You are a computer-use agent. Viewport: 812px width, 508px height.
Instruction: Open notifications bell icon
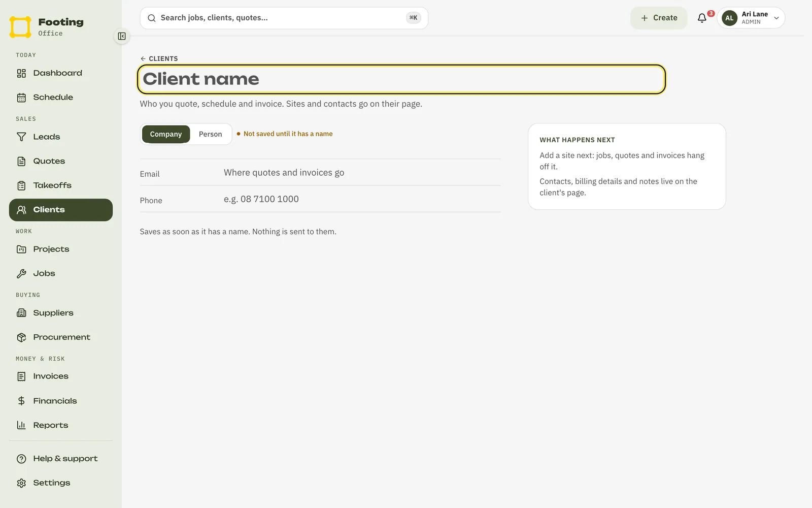click(702, 18)
